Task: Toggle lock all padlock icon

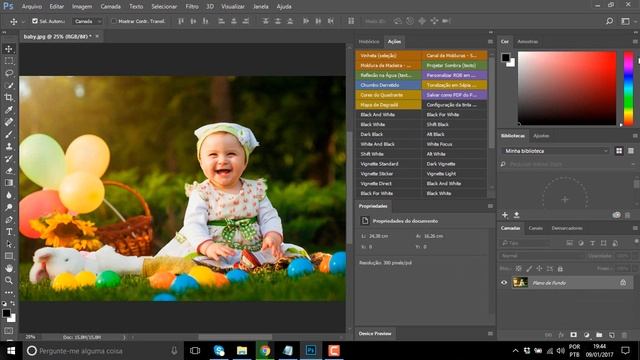Action: click(x=560, y=269)
